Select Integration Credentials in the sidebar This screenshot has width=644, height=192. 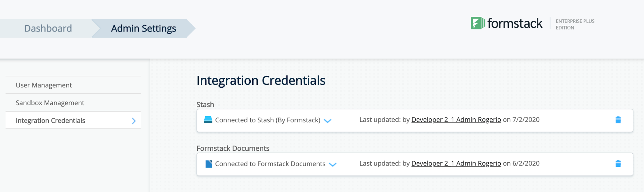[x=51, y=120]
